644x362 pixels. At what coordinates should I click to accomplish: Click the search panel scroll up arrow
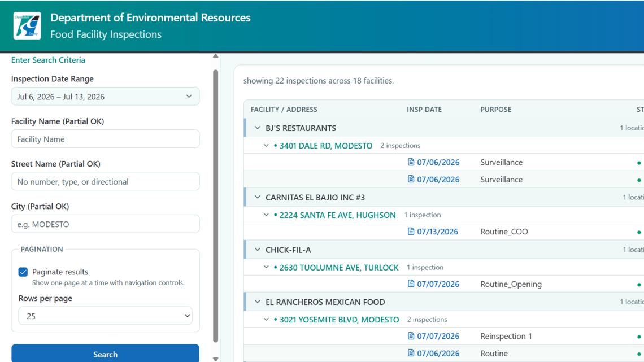pyautogui.click(x=216, y=56)
